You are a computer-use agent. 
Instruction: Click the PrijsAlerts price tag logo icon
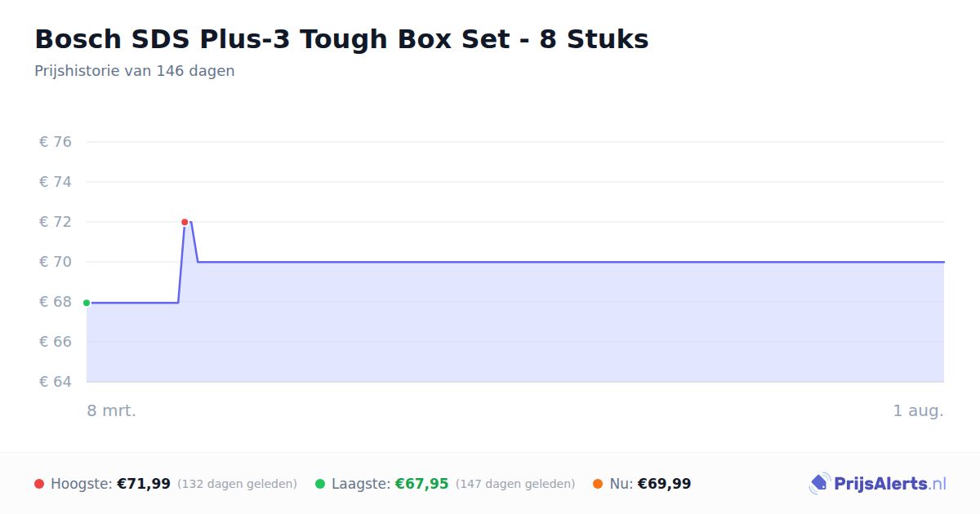point(819,484)
